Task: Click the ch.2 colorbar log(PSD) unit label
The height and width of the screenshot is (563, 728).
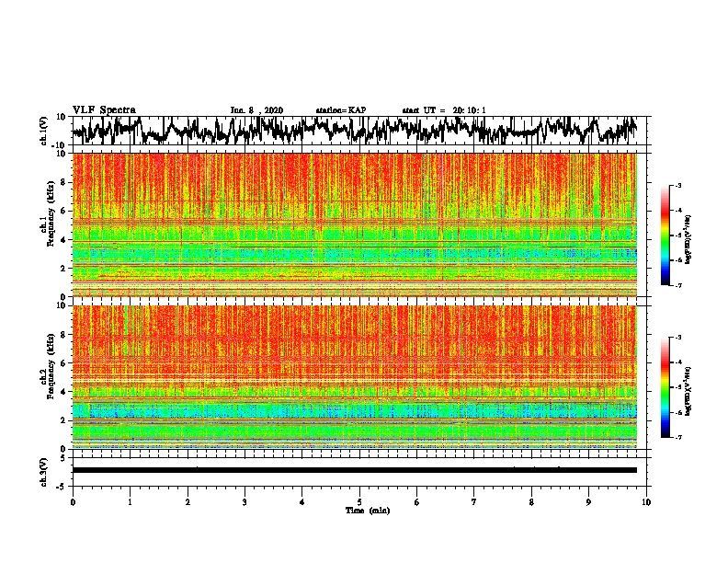Action: click(688, 391)
